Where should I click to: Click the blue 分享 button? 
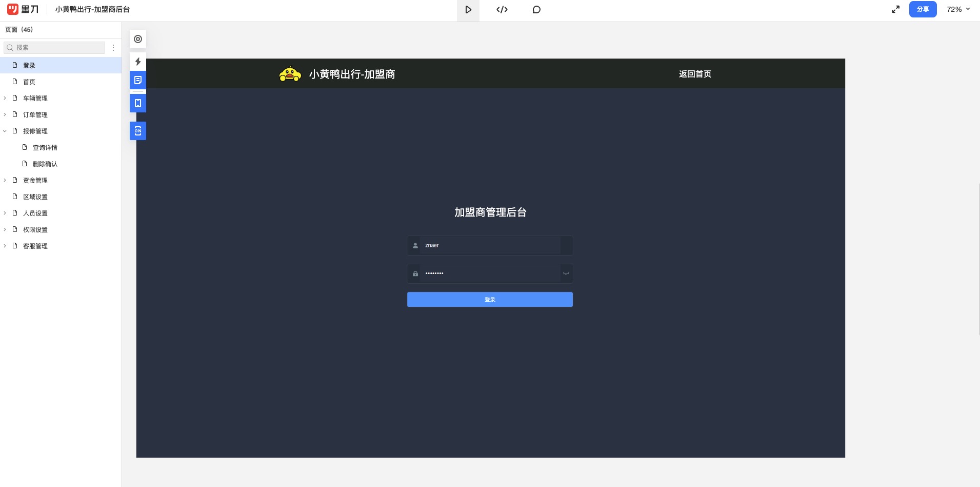923,9
